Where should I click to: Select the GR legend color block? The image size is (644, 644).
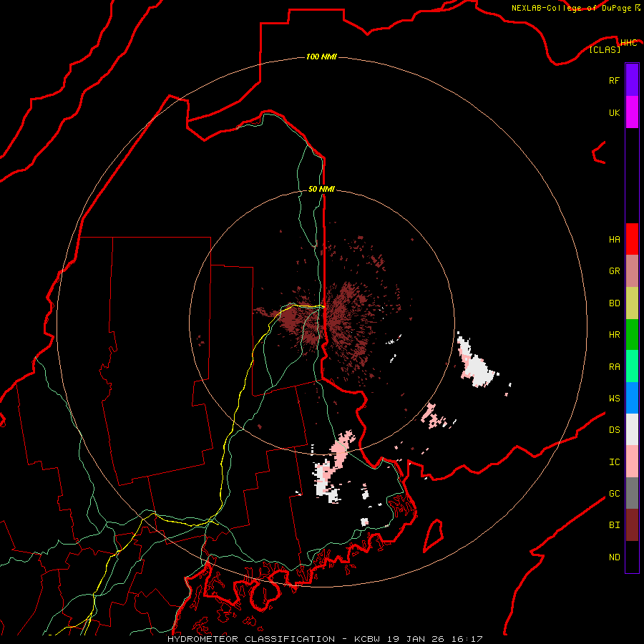pyautogui.click(x=632, y=271)
